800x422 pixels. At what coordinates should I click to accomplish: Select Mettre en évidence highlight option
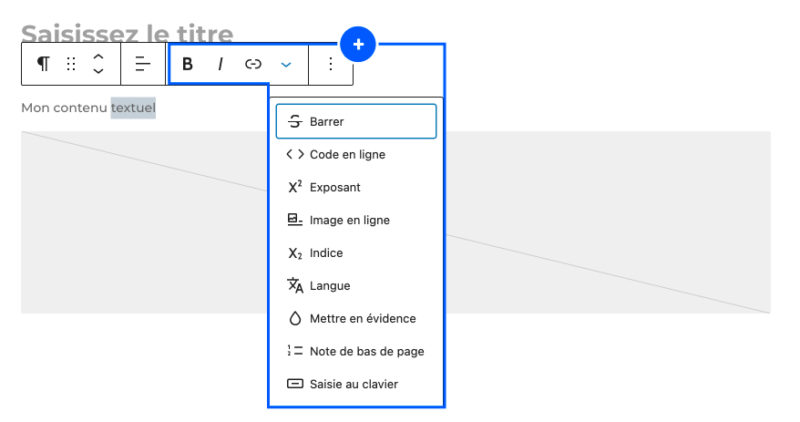click(356, 318)
